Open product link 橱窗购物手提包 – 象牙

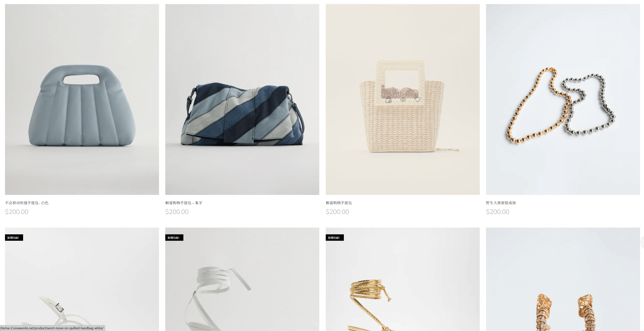[184, 203]
